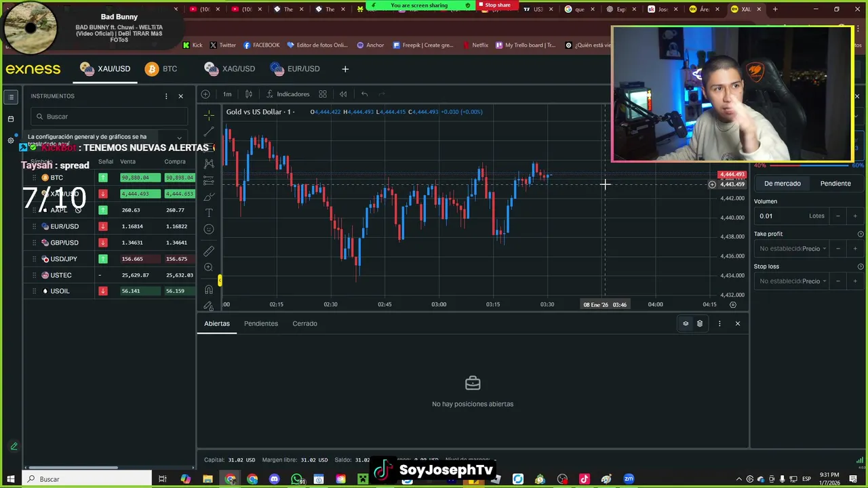
Task: Edit the Volumen 0.01 input field
Action: pos(780,216)
